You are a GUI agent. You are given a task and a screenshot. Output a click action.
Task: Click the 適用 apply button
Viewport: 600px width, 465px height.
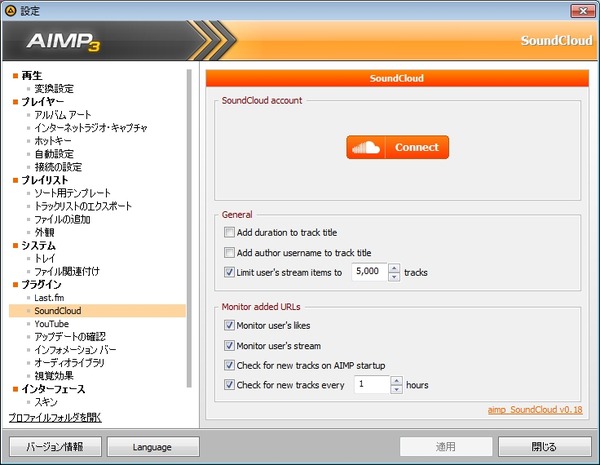(x=446, y=447)
